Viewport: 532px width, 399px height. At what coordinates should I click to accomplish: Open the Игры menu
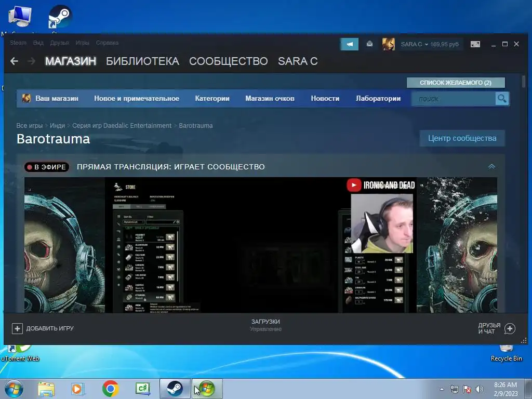point(82,43)
